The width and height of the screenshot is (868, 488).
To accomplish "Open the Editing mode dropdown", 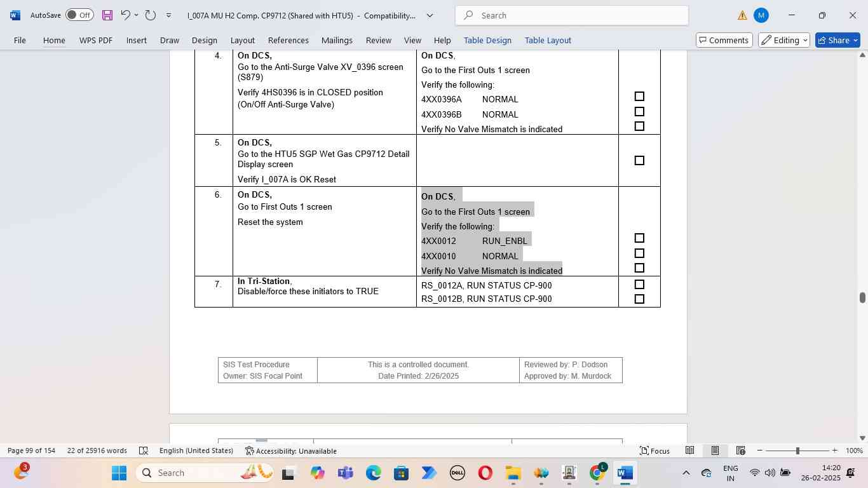I will tap(784, 40).
